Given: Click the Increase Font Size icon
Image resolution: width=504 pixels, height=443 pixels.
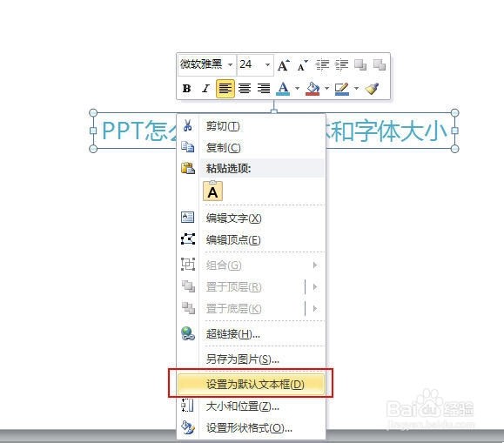Looking at the screenshot, I should 284,65.
